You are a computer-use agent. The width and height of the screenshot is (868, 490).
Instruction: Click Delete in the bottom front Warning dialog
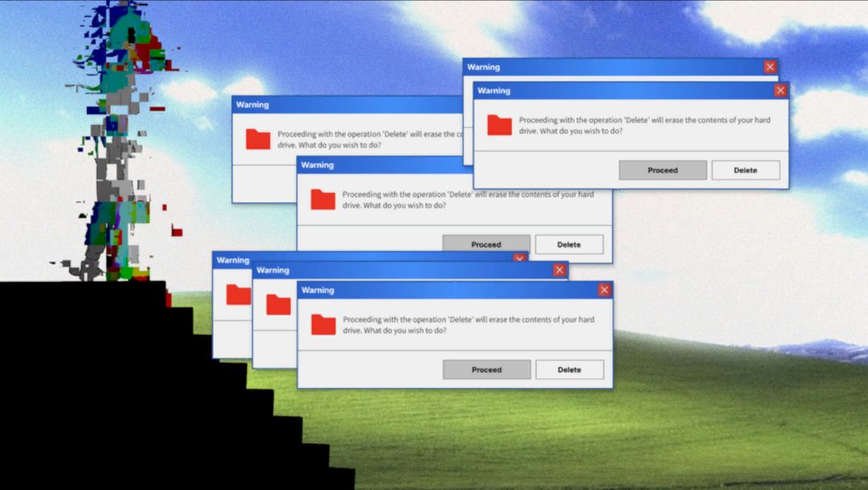pyautogui.click(x=570, y=370)
